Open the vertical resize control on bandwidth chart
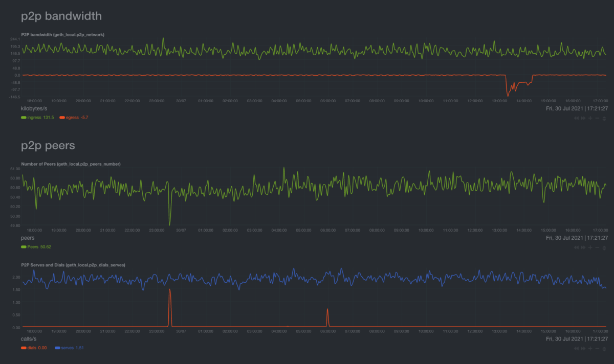The height and width of the screenshot is (364, 614). click(604, 118)
